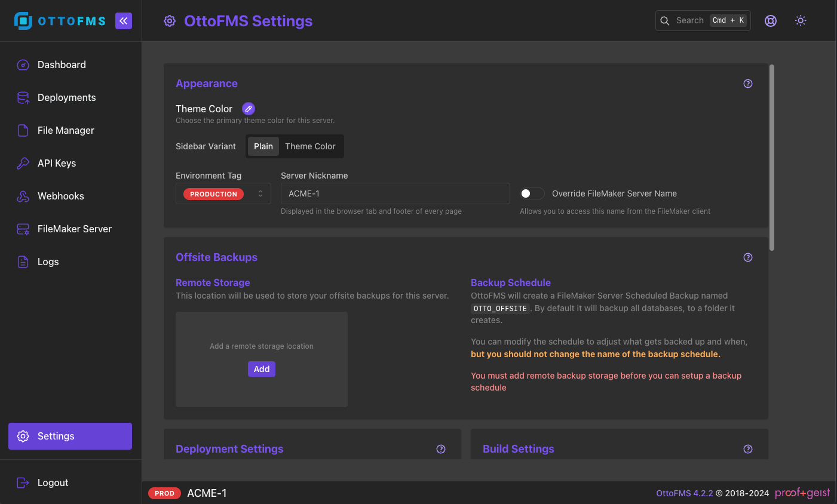
Task: Open the help lifebuoy icon in the header
Action: (x=771, y=21)
